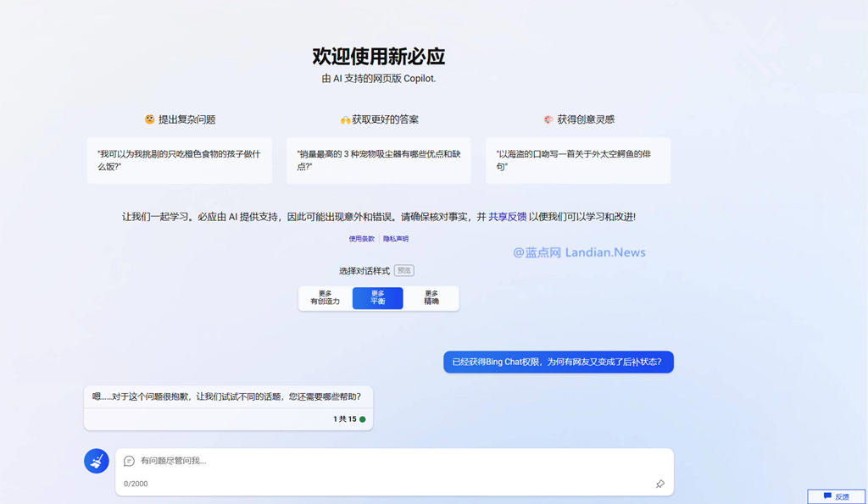Viewport: 868px width, 504px height.
Task: Click the 0/2000 character counter
Action: click(136, 484)
